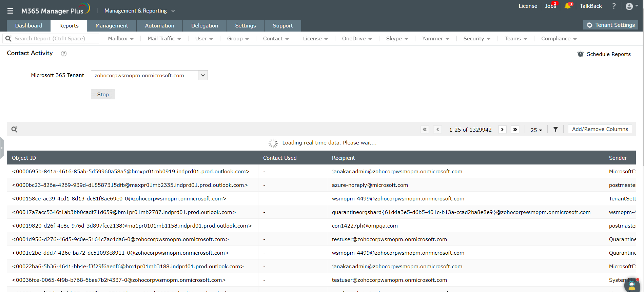Click the Stop button

103,94
